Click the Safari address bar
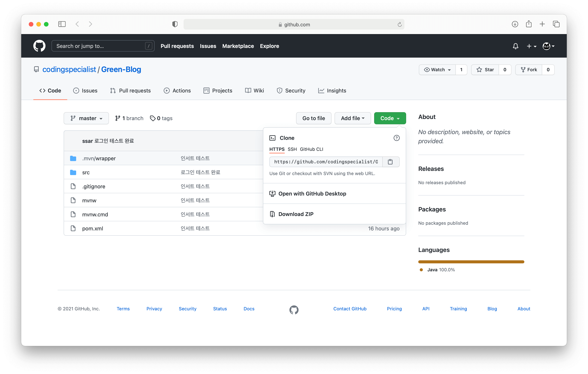Image resolution: width=588 pixels, height=374 pixels. click(294, 24)
